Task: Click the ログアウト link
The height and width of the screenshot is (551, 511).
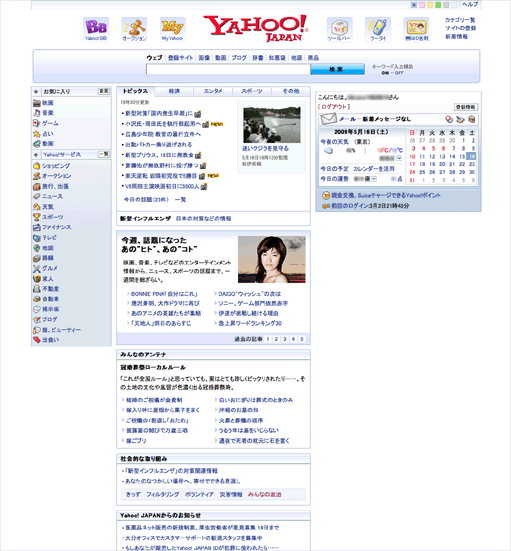Action: (334, 106)
